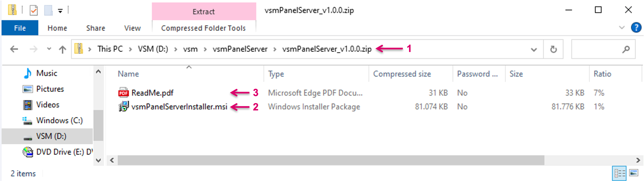Viewport: 644px width, 181px height.
Task: Click the horizontal scrollbar right arrow
Action: tap(638, 160)
